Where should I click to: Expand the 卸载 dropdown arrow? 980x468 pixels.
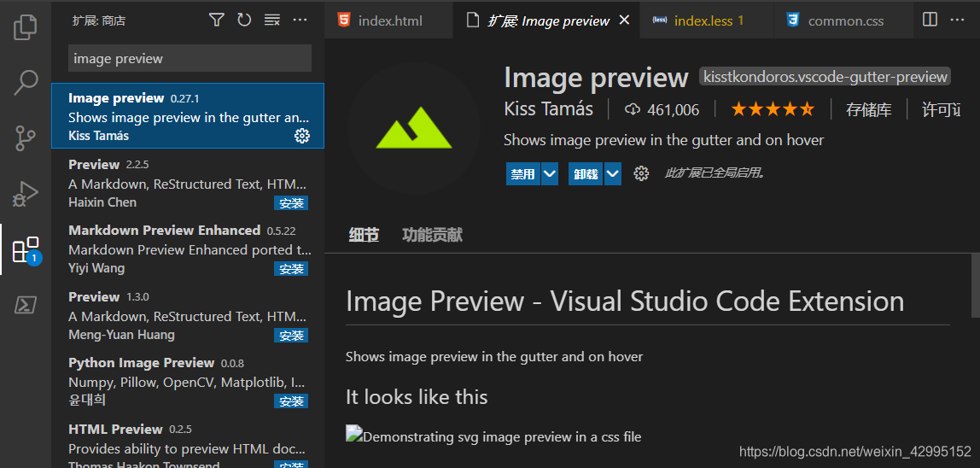613,174
